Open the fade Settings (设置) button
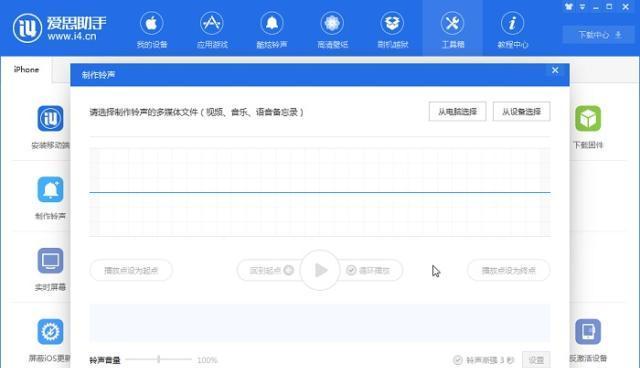Viewport: 640px width, 368px height. pyautogui.click(x=536, y=359)
